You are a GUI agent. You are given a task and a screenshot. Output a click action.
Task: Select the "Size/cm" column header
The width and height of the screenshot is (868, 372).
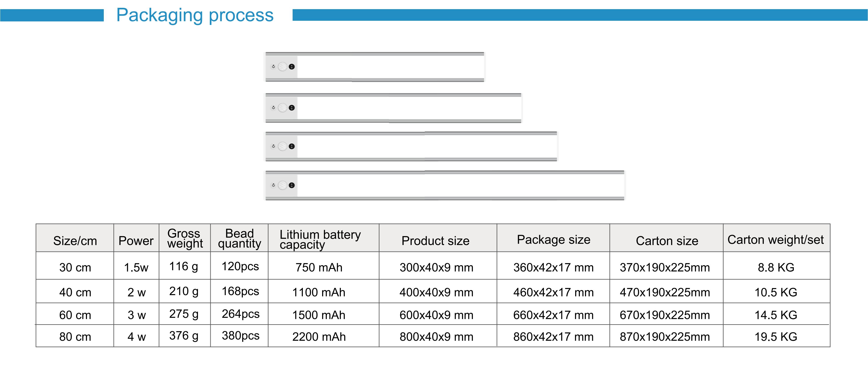point(75,241)
